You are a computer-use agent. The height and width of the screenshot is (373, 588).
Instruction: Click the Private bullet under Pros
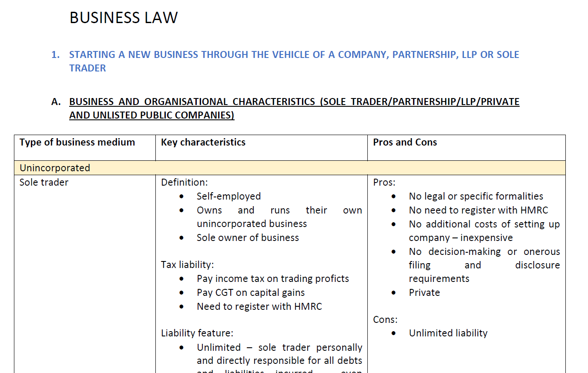424,292
